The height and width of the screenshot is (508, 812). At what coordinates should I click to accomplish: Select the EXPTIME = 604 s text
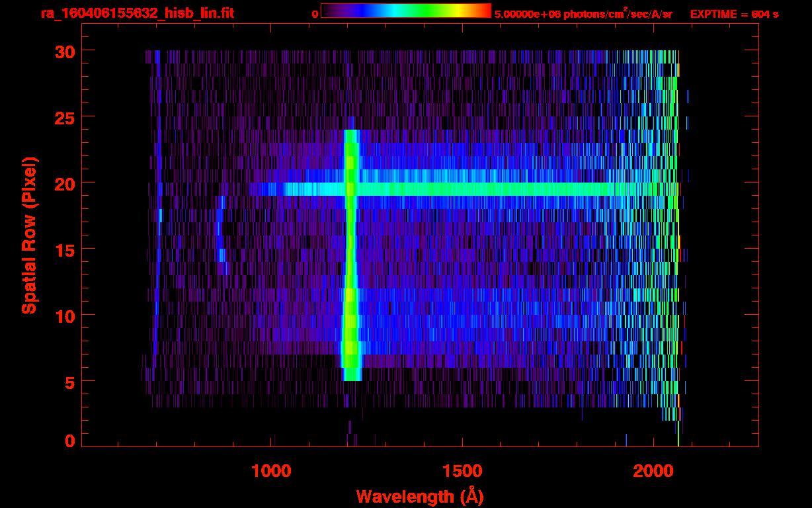click(734, 14)
